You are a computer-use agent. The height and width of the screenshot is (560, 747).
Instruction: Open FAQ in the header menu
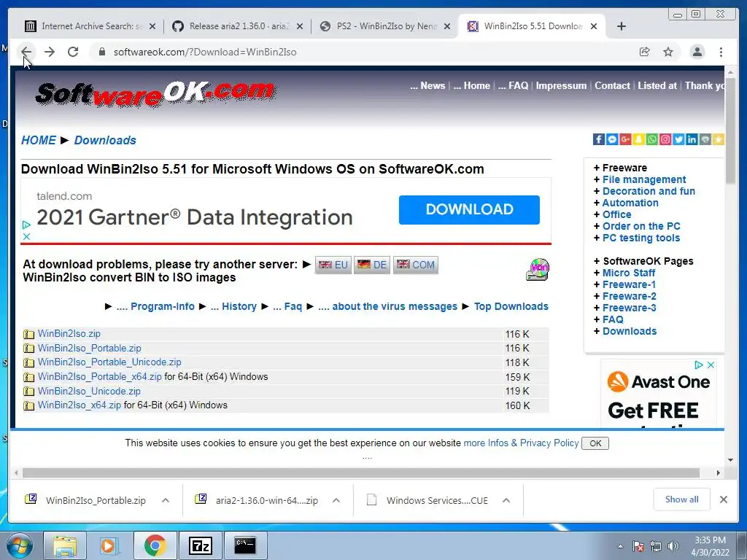[513, 86]
